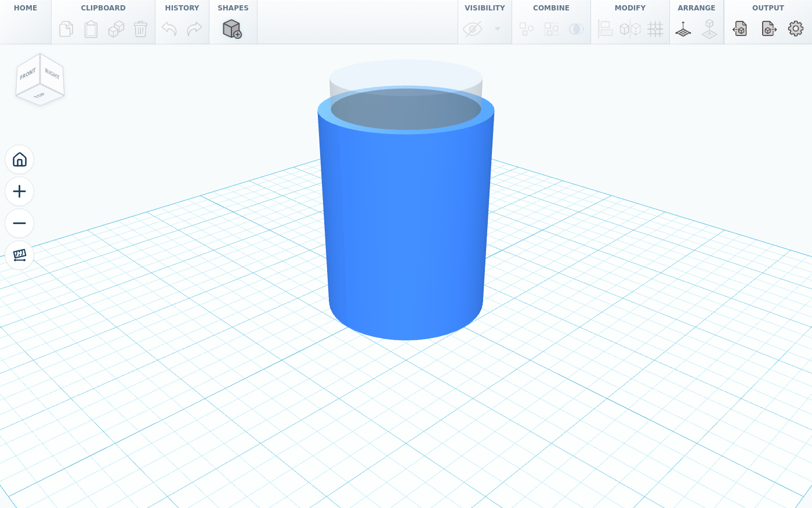Click the paste clipboard icon

pyautogui.click(x=91, y=29)
